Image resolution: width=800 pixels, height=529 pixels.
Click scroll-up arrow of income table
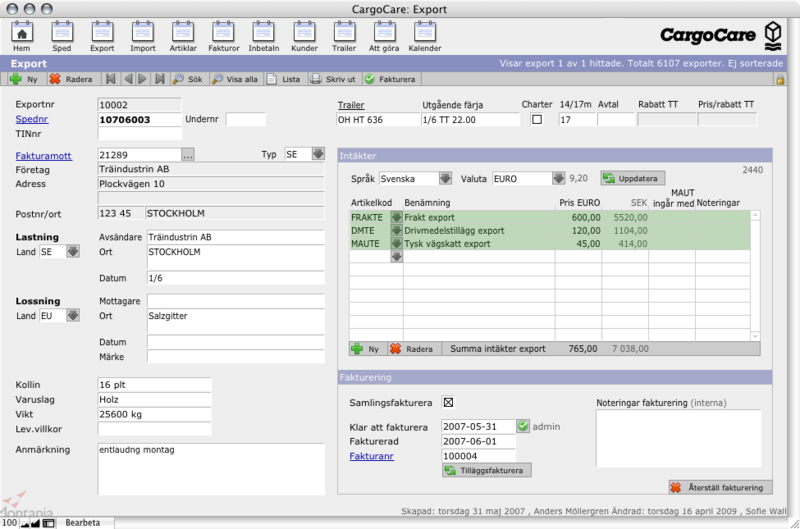tap(755, 215)
